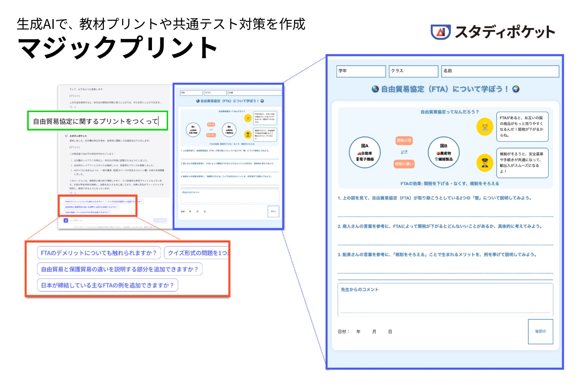Click the copy icon under the first AI response
This screenshot has height=392, width=584.
[71, 106]
